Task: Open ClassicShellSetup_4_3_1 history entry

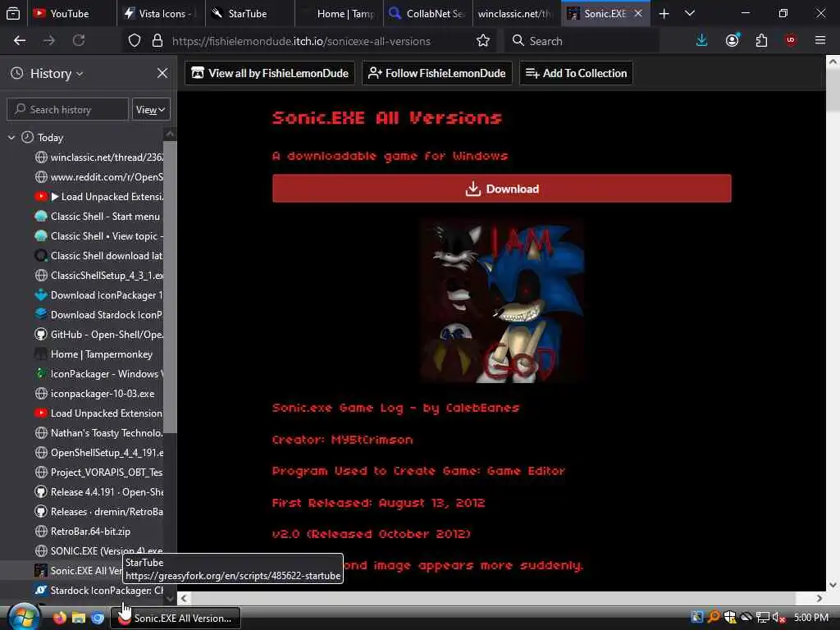Action: [98, 276]
